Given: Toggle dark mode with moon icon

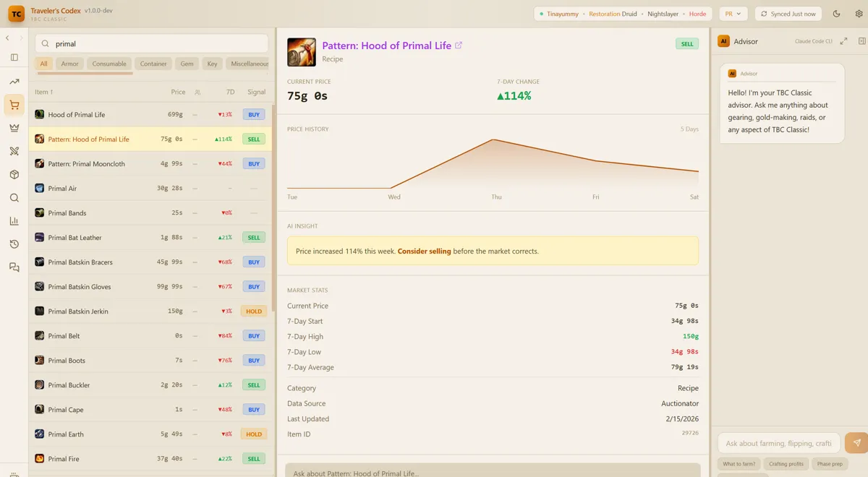Looking at the screenshot, I should pyautogui.click(x=837, y=14).
